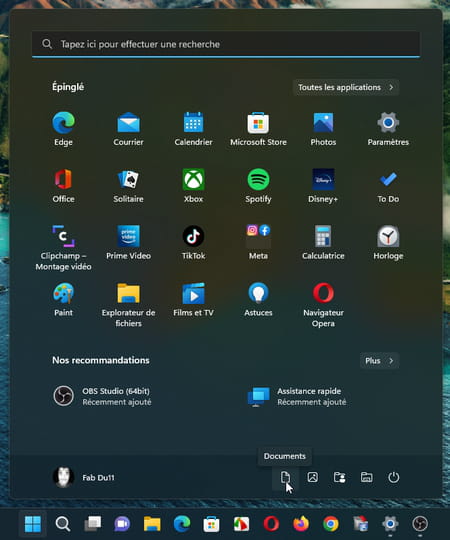Viewport: 450px width, 540px height.
Task: Open Firefox from the taskbar
Action: (x=301, y=524)
